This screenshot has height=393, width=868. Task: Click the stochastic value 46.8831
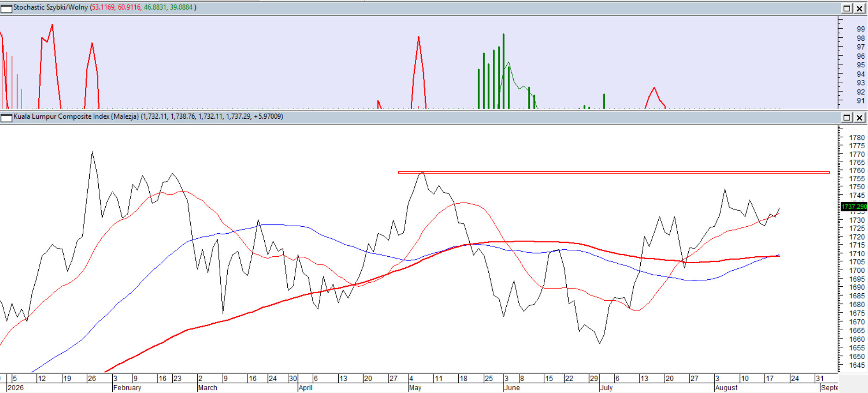coord(155,7)
